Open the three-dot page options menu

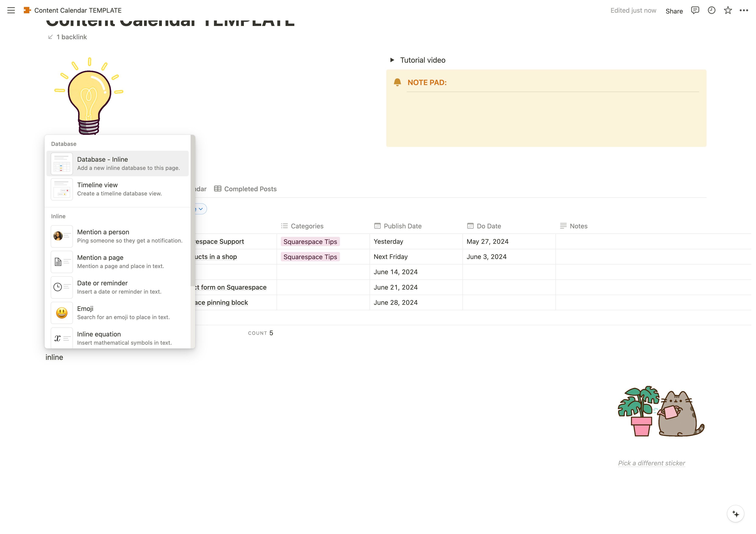[744, 10]
